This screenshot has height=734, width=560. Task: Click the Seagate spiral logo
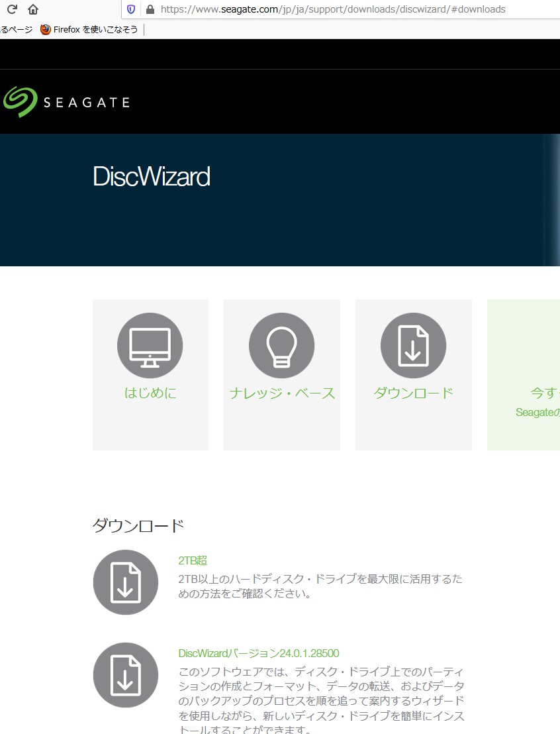click(20, 101)
